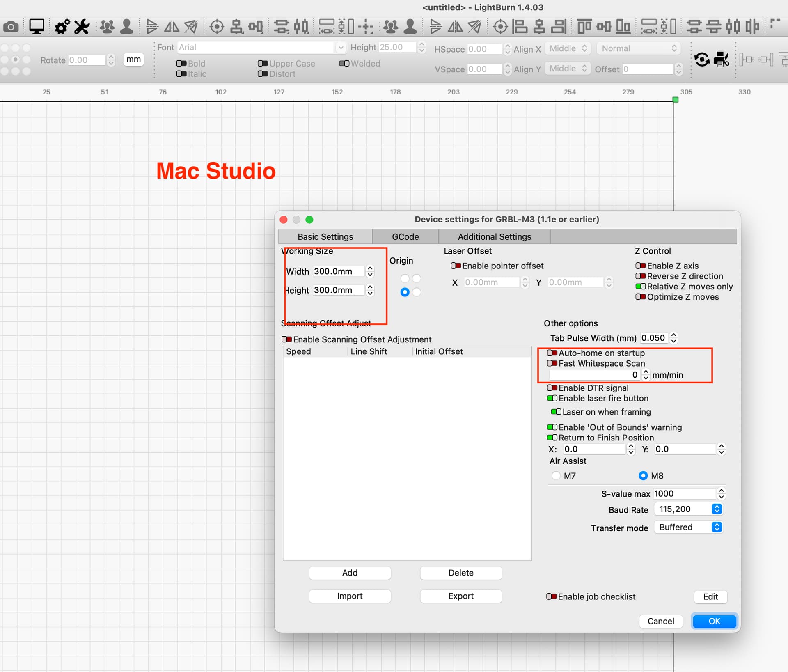Click align top icon's neighbor Align vertical middle
Viewport: 788px width, 672px height.
(x=604, y=27)
